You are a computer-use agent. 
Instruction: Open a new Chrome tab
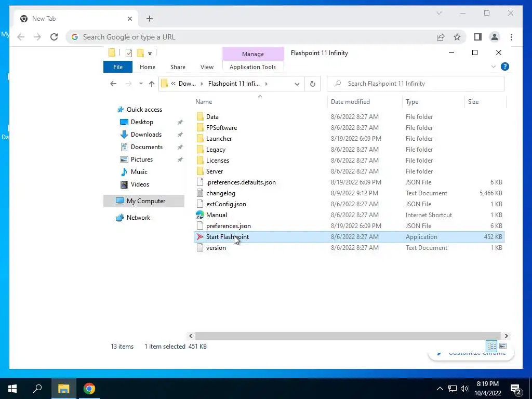(150, 19)
